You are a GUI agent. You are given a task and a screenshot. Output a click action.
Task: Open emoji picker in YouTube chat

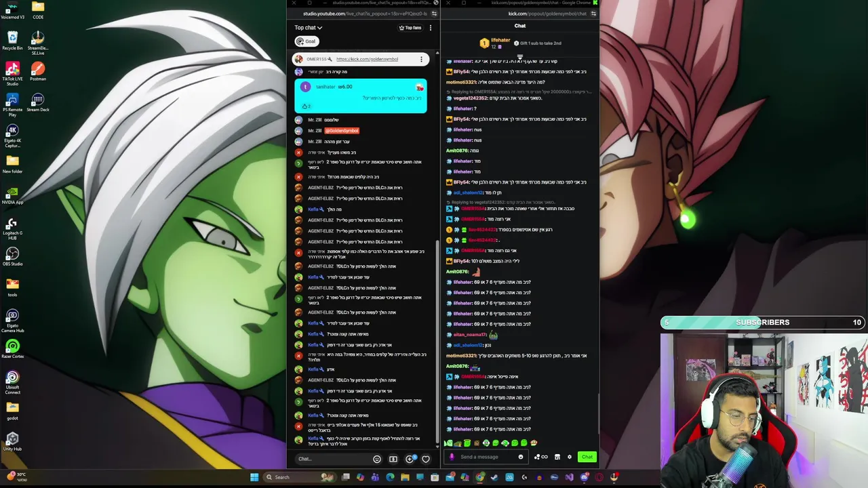click(377, 459)
